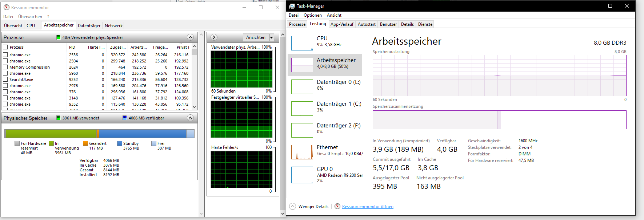
Task: Collapse the Prozesse panel section
Action: [190, 37]
